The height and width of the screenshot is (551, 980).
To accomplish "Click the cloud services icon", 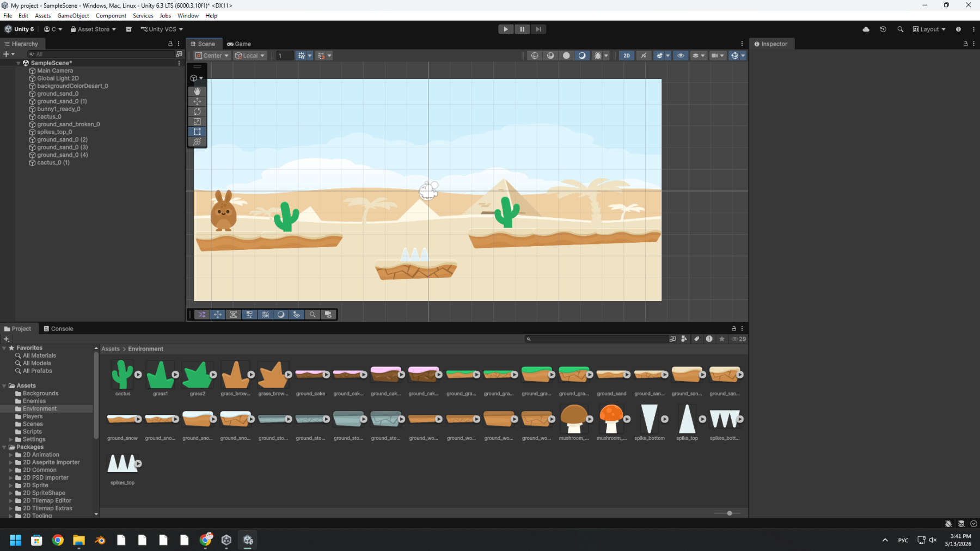I will [x=866, y=29].
